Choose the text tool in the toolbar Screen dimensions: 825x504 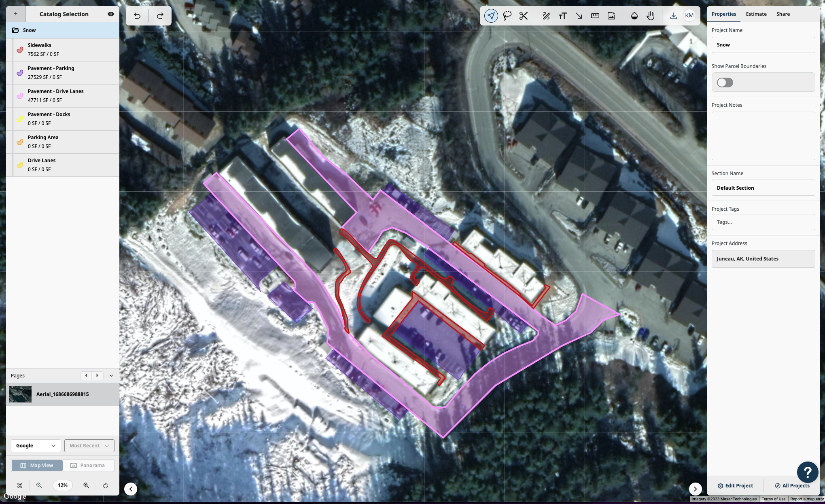[562, 16]
